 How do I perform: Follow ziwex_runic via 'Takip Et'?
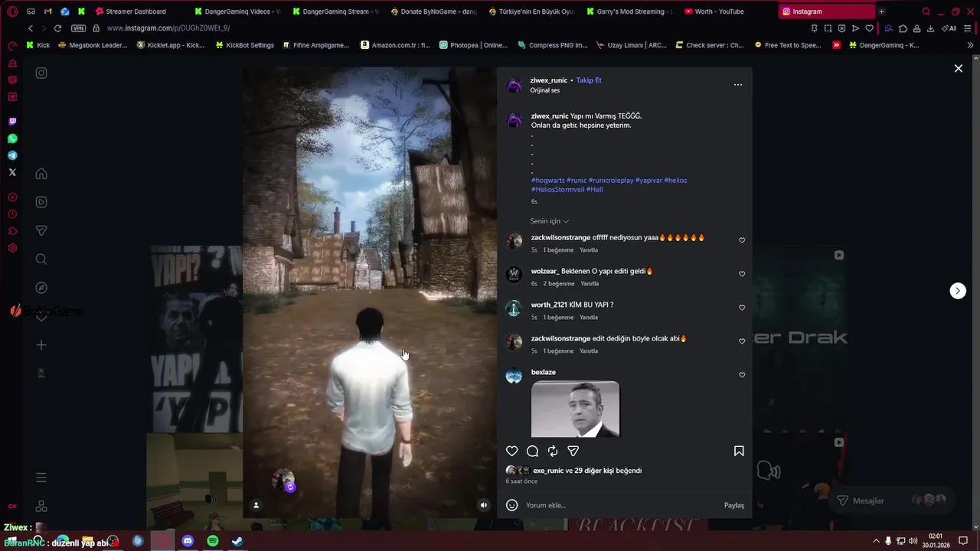click(589, 80)
